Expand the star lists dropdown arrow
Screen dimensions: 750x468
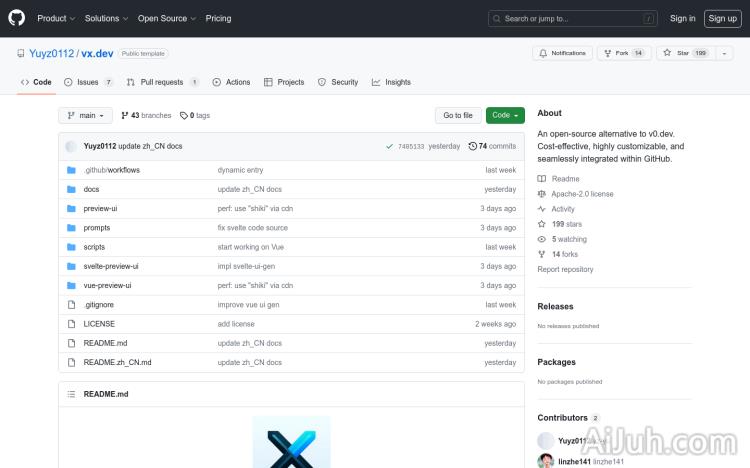725,53
